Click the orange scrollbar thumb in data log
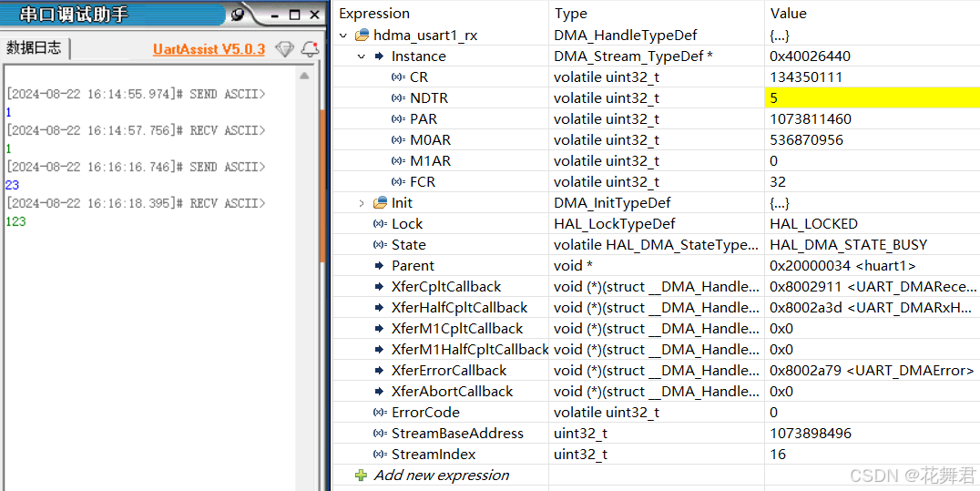Viewport: 980px width, 491px height. pos(322,187)
